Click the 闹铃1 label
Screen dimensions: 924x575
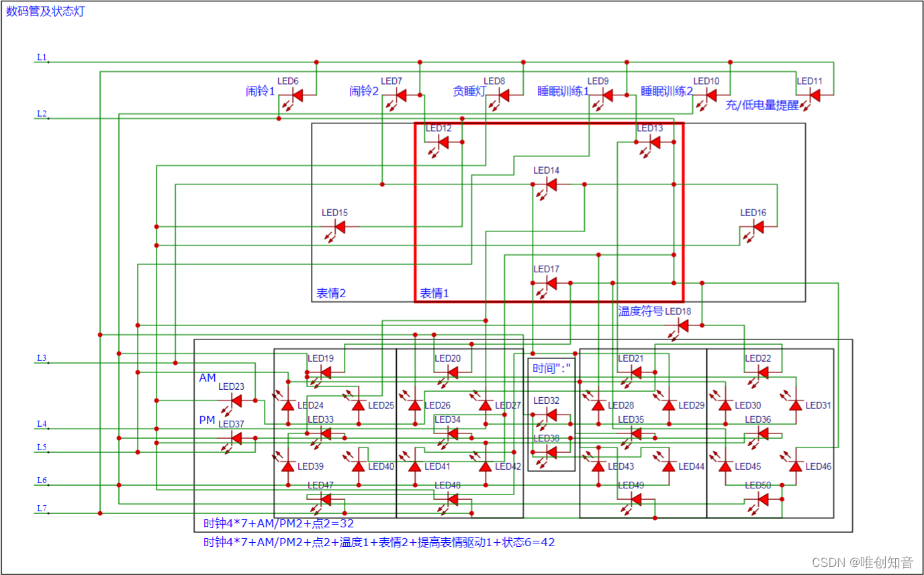[261, 91]
